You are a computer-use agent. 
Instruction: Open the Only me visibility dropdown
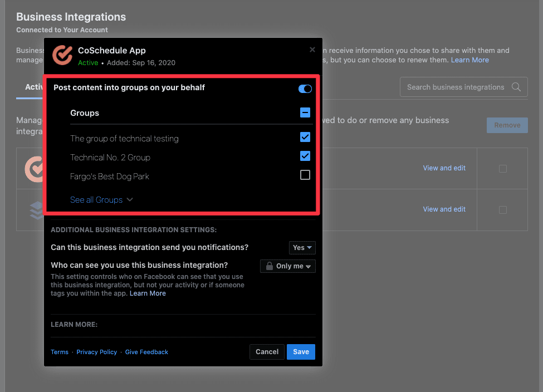[288, 266]
